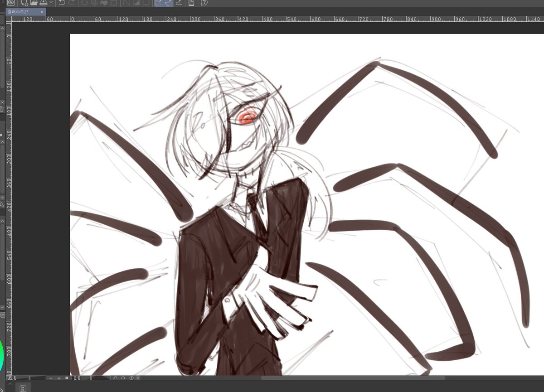544x392 pixels.
Task: Redo the undone action
Action: click(72, 3)
